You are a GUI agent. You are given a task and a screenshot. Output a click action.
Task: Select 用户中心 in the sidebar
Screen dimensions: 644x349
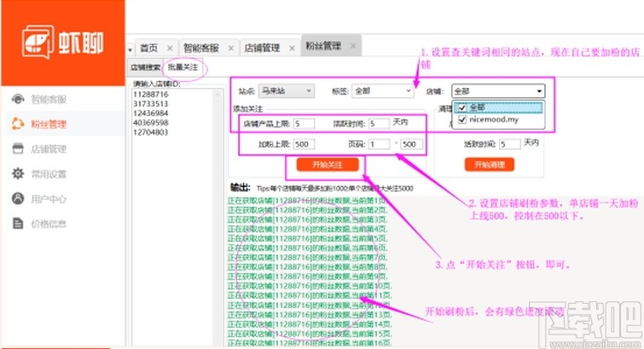point(49,199)
